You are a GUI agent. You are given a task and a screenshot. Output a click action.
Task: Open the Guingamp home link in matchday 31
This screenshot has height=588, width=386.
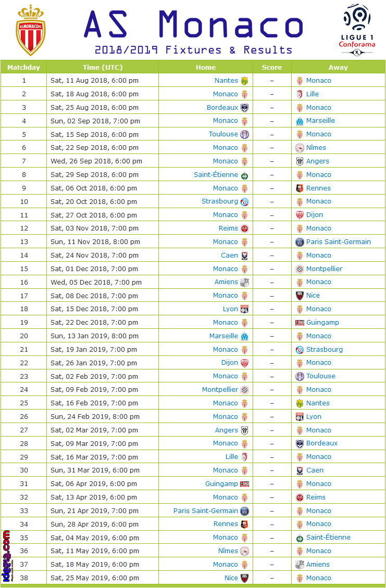[221, 483]
